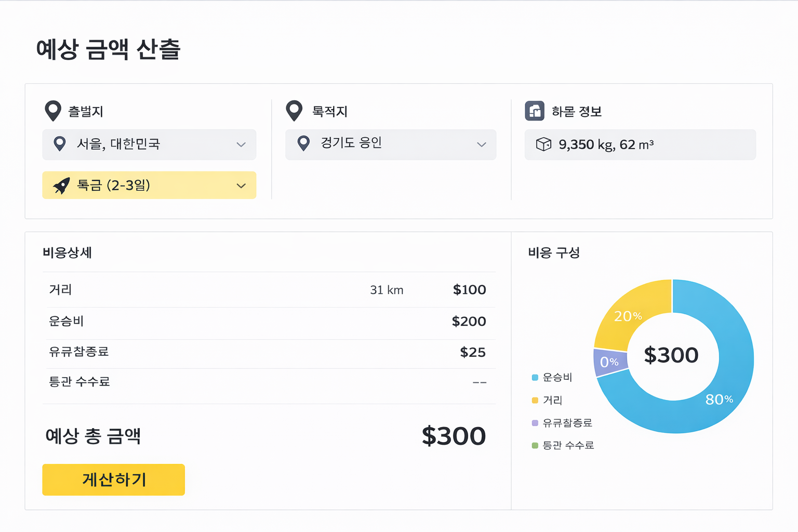Click the yellow 거리 legend swatch

(535, 400)
